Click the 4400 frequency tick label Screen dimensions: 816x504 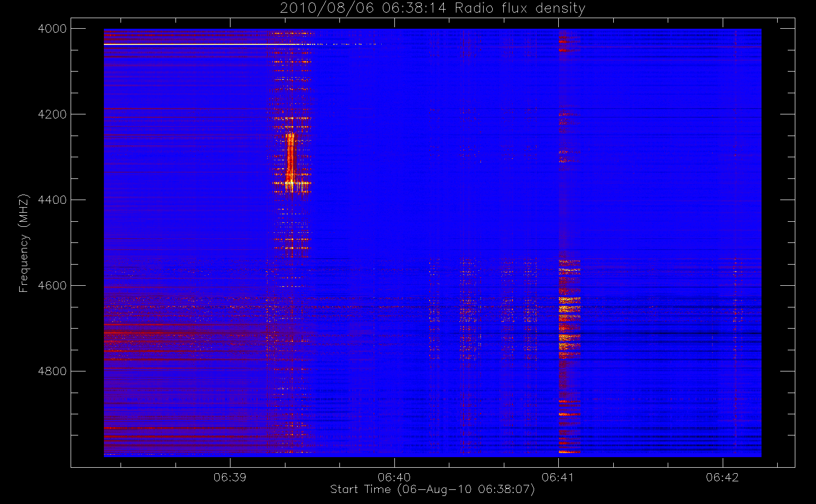[52, 200]
